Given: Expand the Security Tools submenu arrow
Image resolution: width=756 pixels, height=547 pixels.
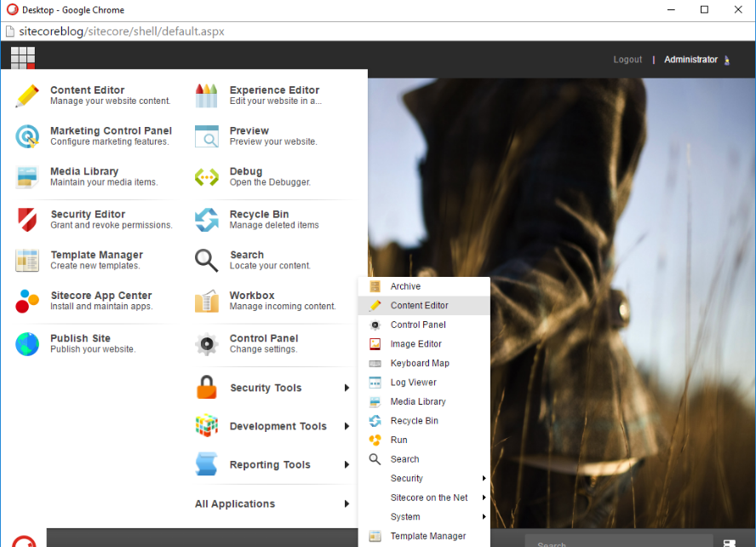Looking at the screenshot, I should point(346,388).
